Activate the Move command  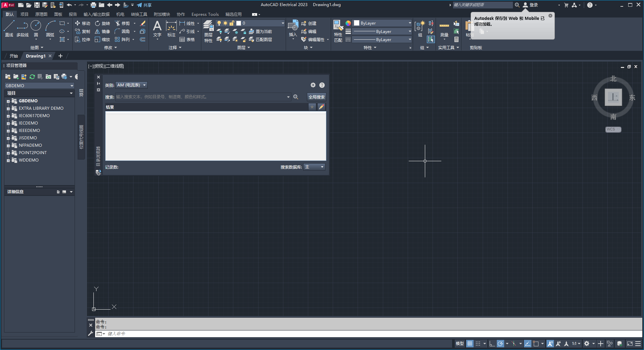(x=83, y=23)
